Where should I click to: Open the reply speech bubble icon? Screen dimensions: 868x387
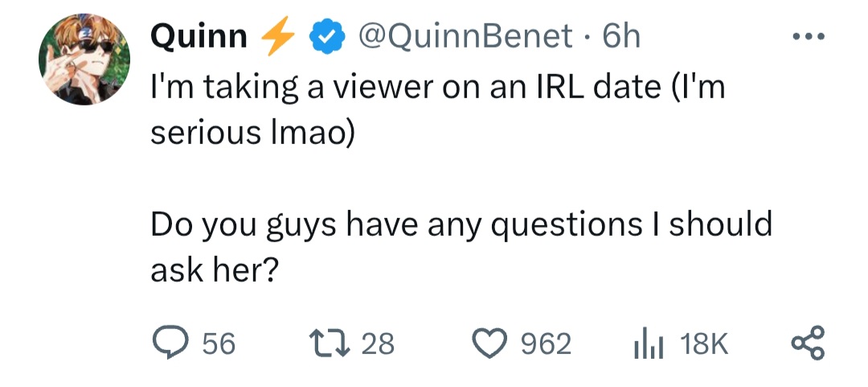click(170, 344)
